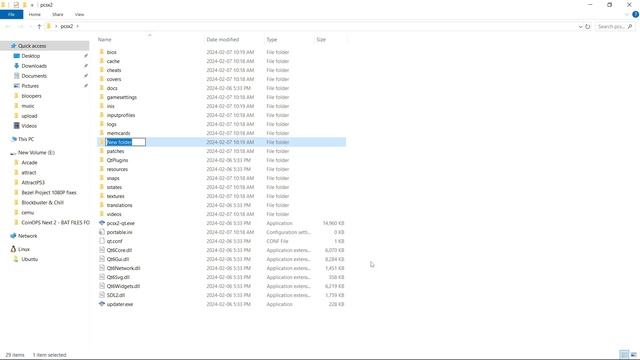Viewport: 640px width, 360px height.
Task: Click in the New folder rename field
Action: [125, 142]
